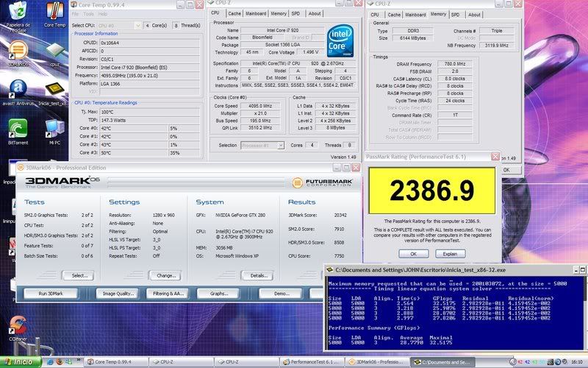Screen dimensions: 588x368
Task: Click the Demo... button in 3DMark06
Action: click(281, 294)
